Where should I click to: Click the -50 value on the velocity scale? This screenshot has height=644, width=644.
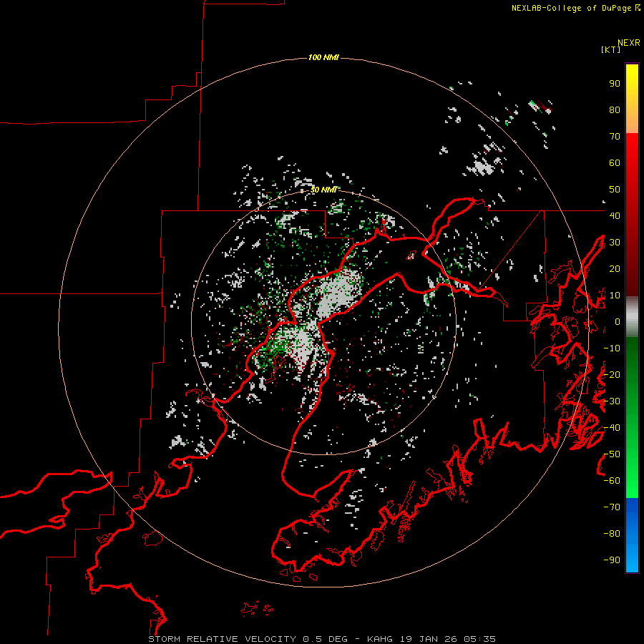[612, 454]
